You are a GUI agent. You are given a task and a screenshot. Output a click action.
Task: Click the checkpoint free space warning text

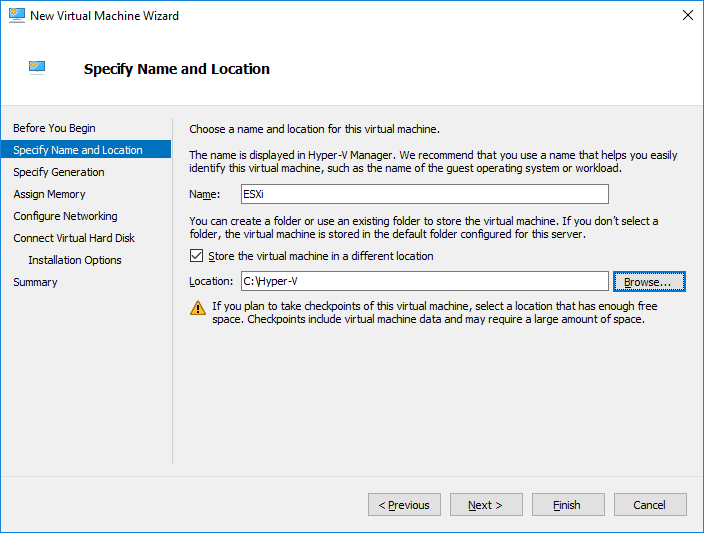[x=435, y=313]
